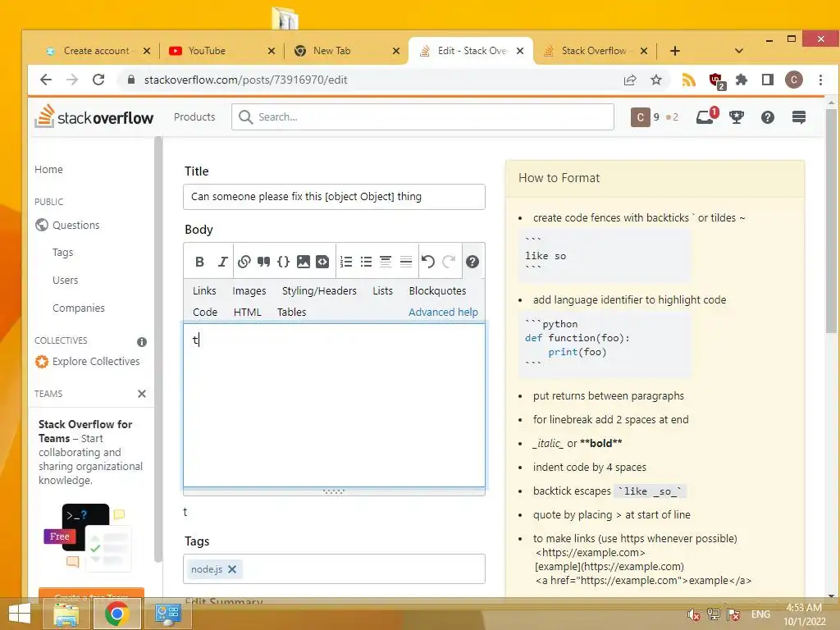This screenshot has height=630, width=840.
Task: Show the HTML formatting help
Action: (x=247, y=313)
